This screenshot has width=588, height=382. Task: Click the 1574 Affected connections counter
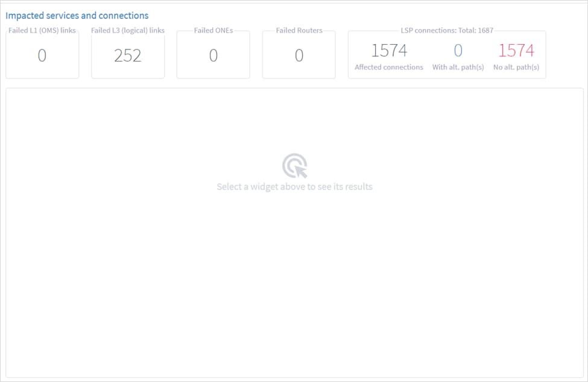(x=388, y=51)
